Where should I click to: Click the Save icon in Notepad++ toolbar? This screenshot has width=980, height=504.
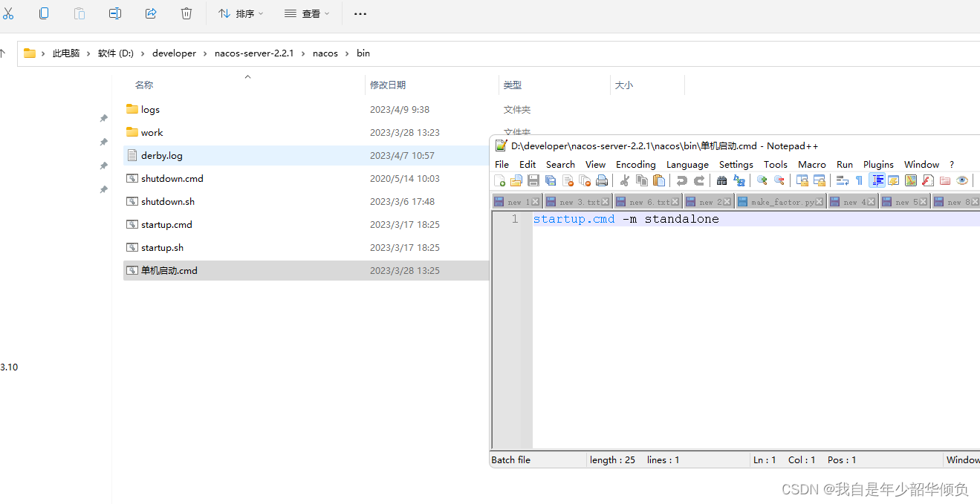(x=533, y=180)
